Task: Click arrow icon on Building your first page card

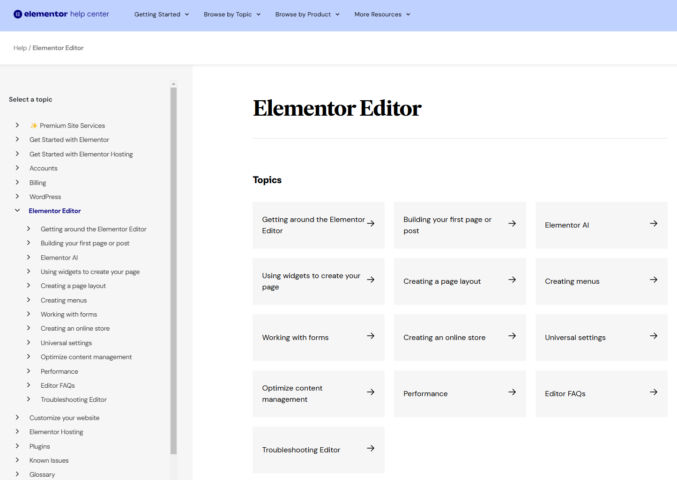Action: (512, 224)
